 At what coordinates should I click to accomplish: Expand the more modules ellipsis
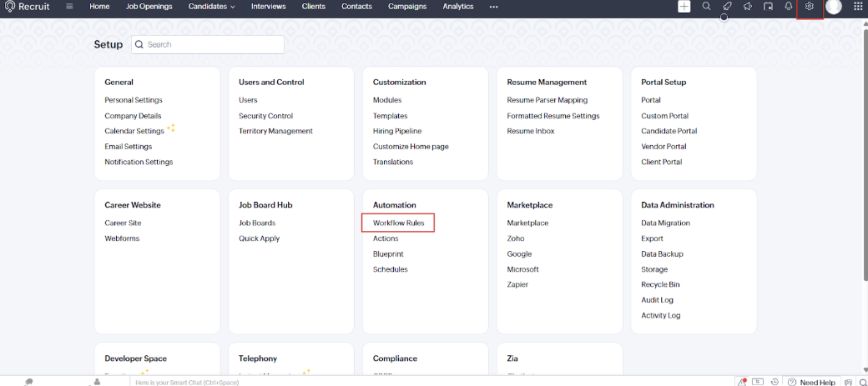(493, 7)
